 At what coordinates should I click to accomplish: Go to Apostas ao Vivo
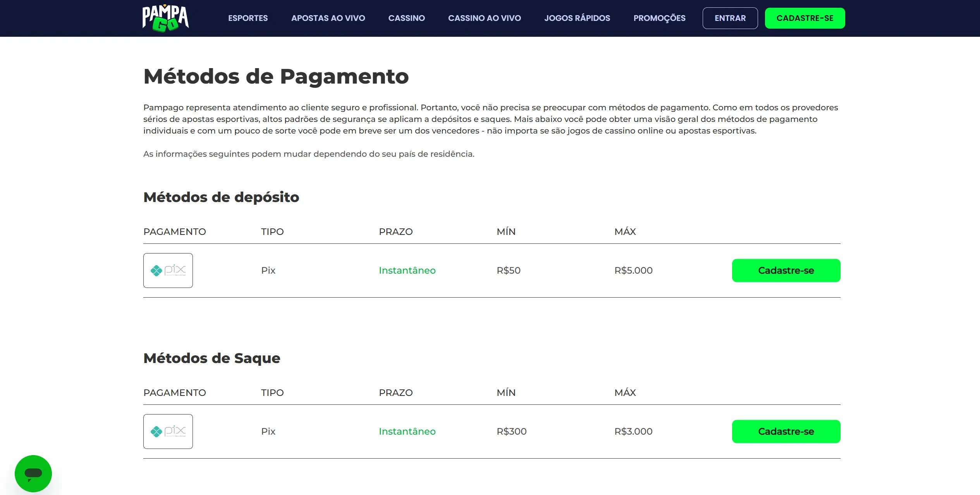coord(328,18)
